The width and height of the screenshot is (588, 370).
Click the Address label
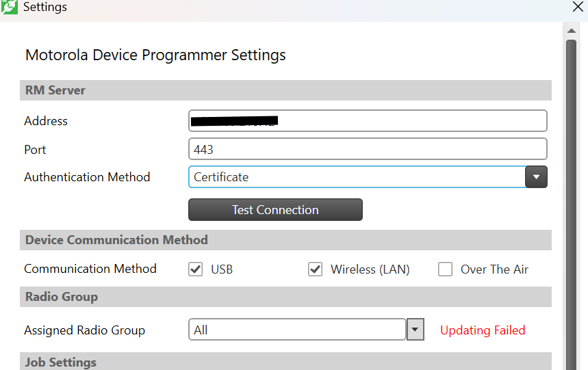(x=46, y=121)
